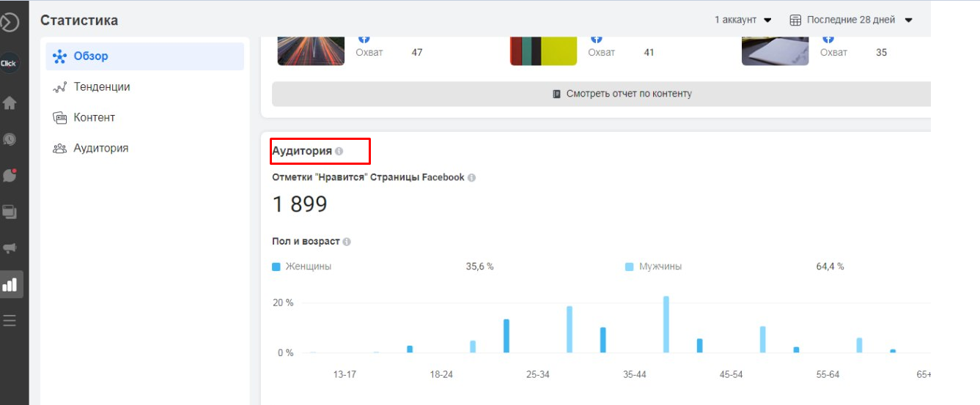Click the Мужчины bar for 45-54
This screenshot has height=405, width=980.
tap(763, 339)
